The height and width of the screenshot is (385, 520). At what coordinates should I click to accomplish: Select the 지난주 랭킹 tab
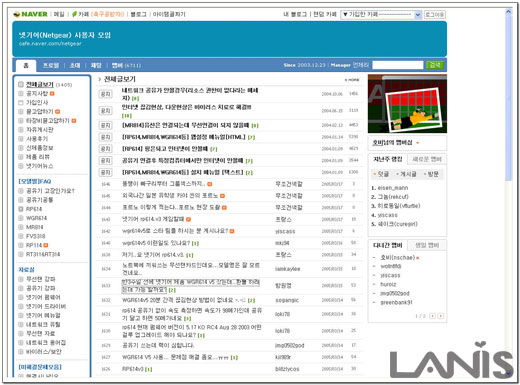click(388, 159)
